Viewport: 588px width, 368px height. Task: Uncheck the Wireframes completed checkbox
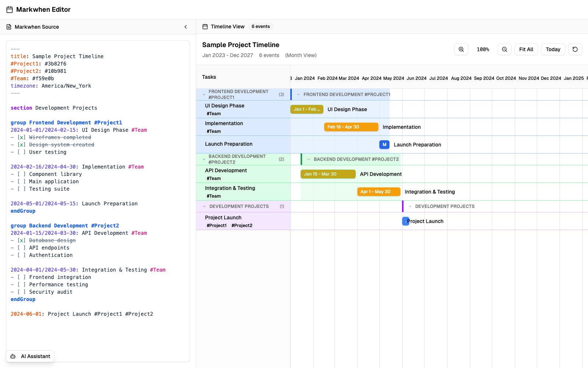pos(21,137)
